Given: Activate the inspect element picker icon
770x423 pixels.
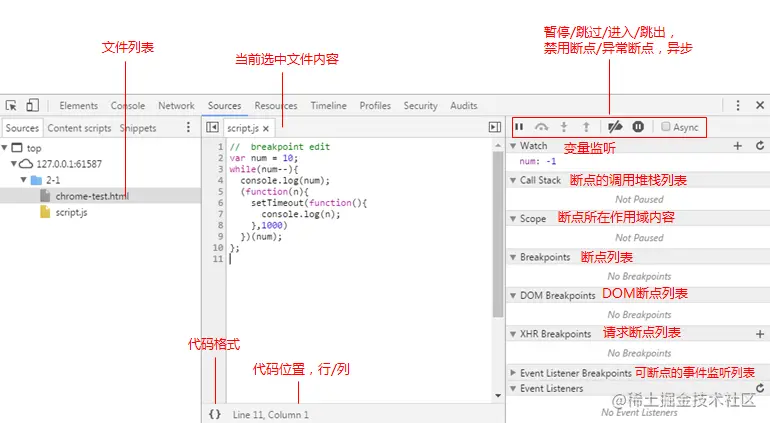Looking at the screenshot, I should click(x=11, y=105).
